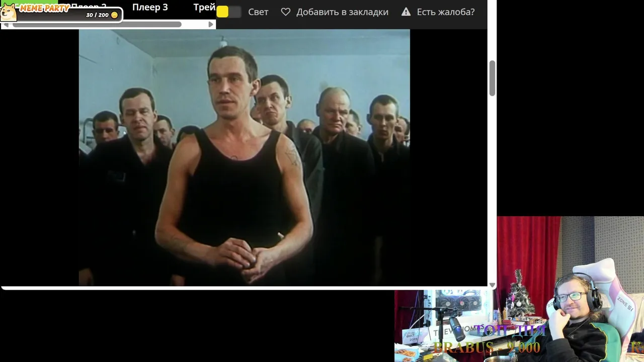Switch to the Плеер 3 tab

(150, 8)
